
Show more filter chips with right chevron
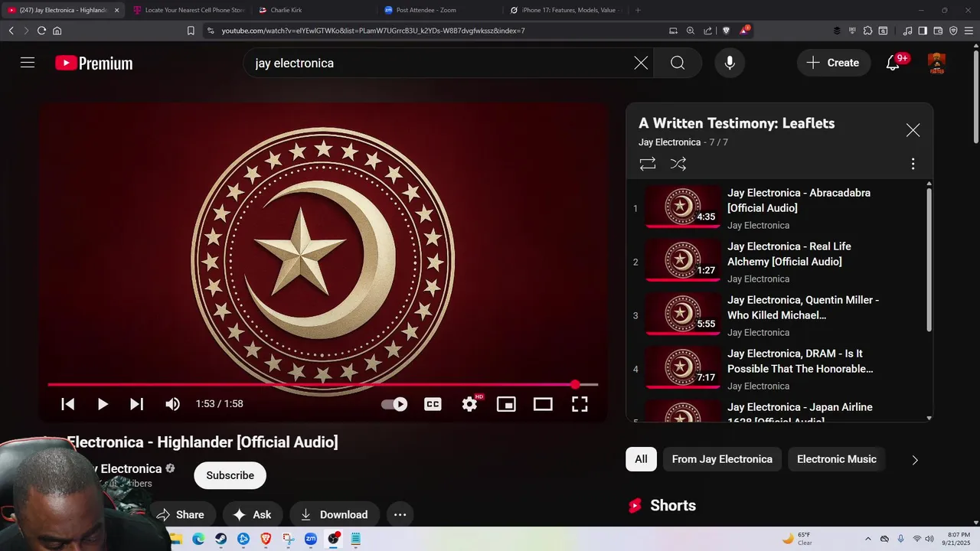click(914, 460)
